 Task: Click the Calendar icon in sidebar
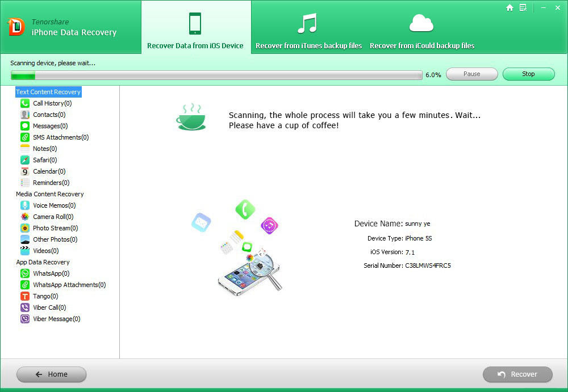[x=24, y=171]
